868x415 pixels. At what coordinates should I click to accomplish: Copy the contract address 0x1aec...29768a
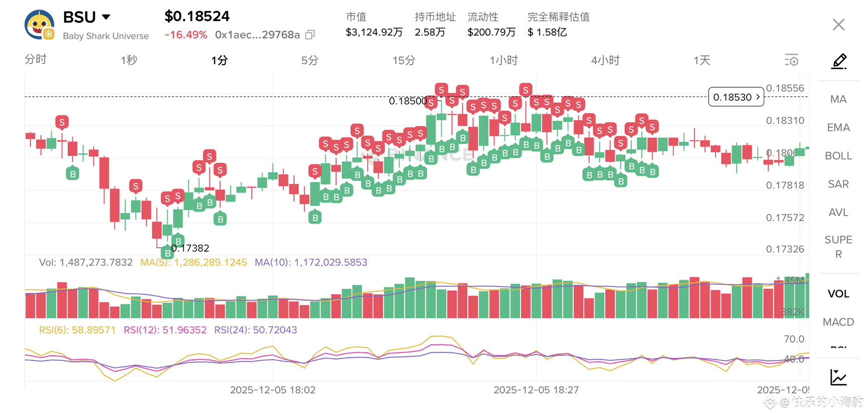pos(310,35)
